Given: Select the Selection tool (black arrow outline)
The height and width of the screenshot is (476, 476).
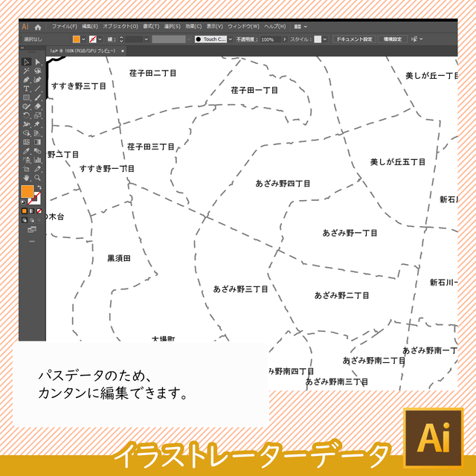Looking at the screenshot, I should click(x=27, y=62).
